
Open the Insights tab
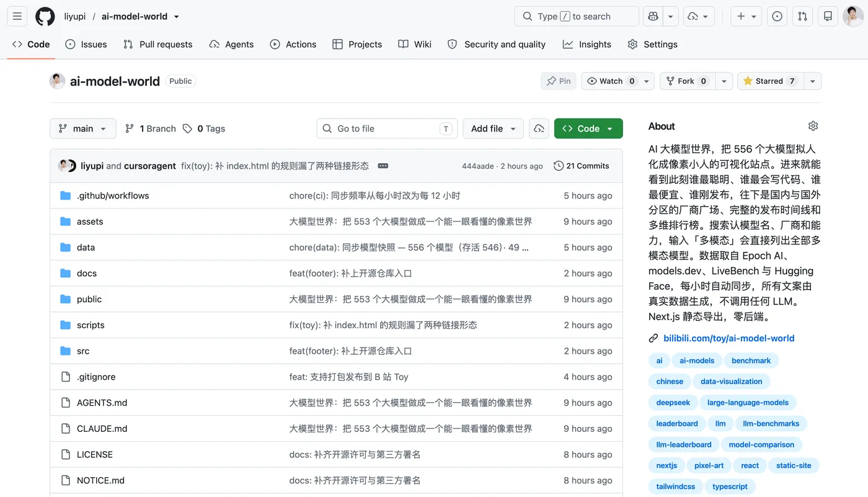click(587, 45)
